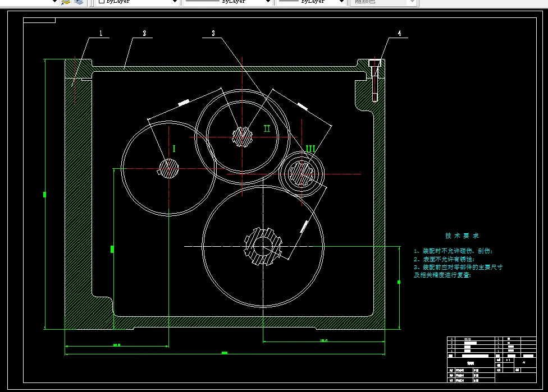Viewport: 548px width, 392px height.
Task: Pick the grip on the overall width dimension
Action: pyautogui.click(x=225, y=353)
